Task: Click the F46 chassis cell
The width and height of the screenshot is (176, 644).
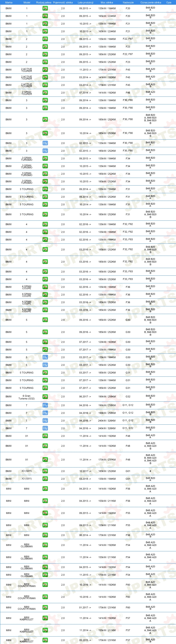Action: pyautogui.click(x=128, y=93)
